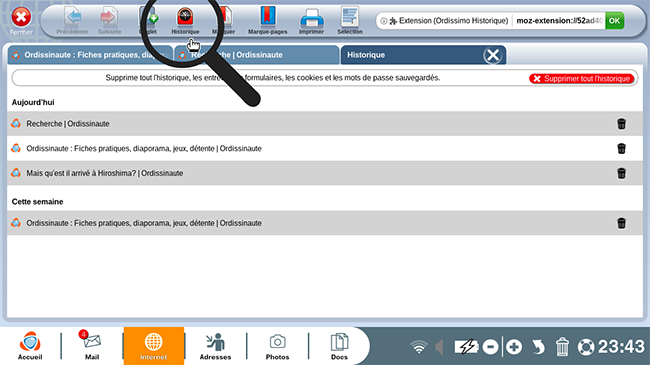Go back with Précédente arrow
650x365 pixels.
(72, 21)
